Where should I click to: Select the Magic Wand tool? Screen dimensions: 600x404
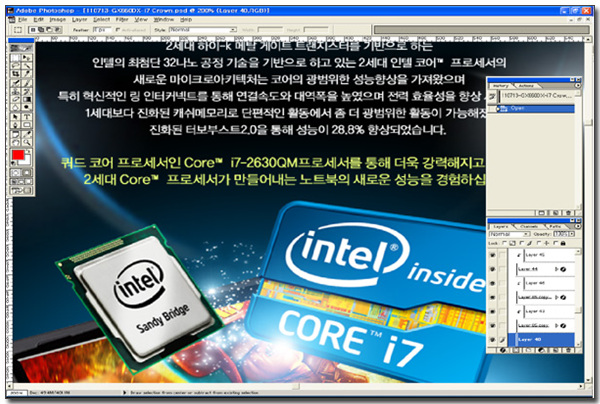pyautogui.click(x=27, y=65)
